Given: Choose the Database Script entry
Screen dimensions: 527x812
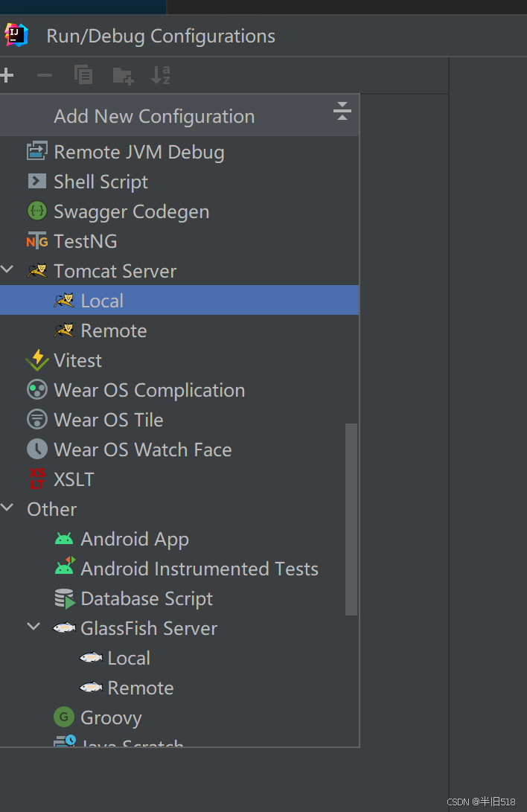Looking at the screenshot, I should [179, 598].
